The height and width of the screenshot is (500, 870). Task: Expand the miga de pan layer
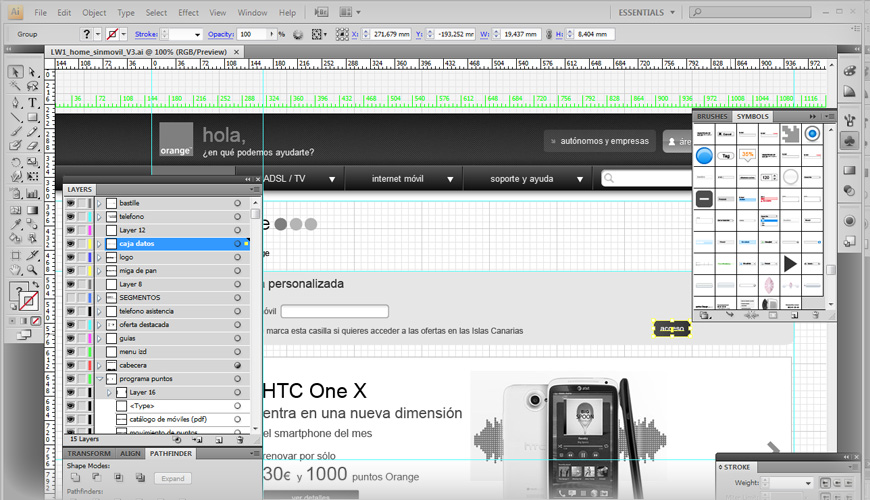pyautogui.click(x=99, y=271)
